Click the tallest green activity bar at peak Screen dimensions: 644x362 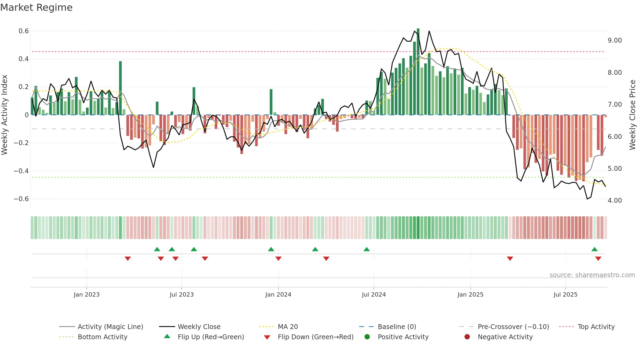418,72
